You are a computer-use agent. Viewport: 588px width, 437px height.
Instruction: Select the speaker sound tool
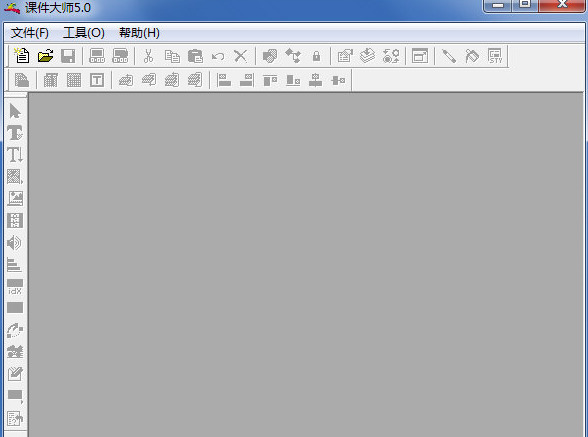(15, 243)
